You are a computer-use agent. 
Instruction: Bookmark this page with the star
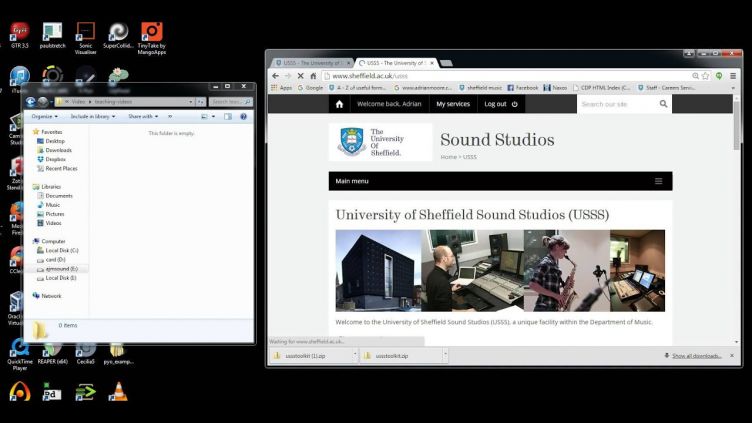pyautogui.click(x=705, y=76)
